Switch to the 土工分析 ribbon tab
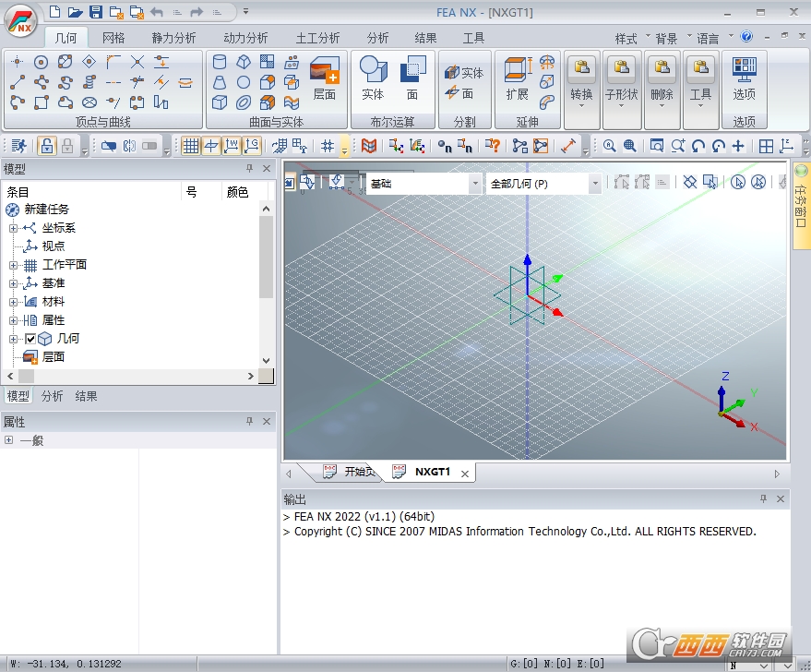Screen dimensions: 811x672 [x=317, y=38]
